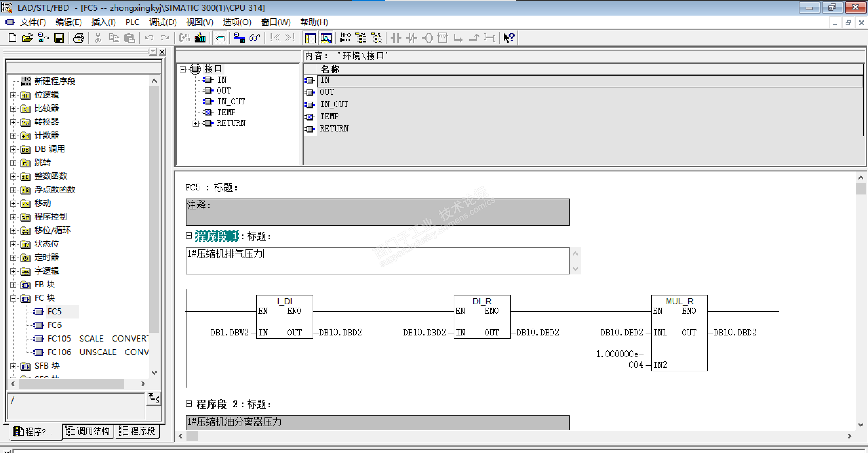Click the New file toolbar icon
Viewport: 868px width, 453px height.
click(x=13, y=38)
